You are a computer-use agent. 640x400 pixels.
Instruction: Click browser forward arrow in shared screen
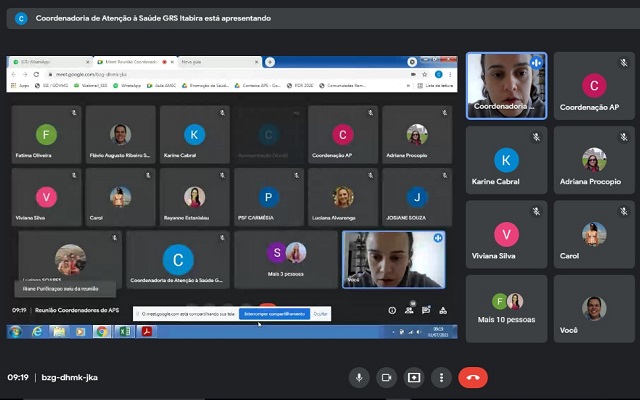click(x=25, y=74)
